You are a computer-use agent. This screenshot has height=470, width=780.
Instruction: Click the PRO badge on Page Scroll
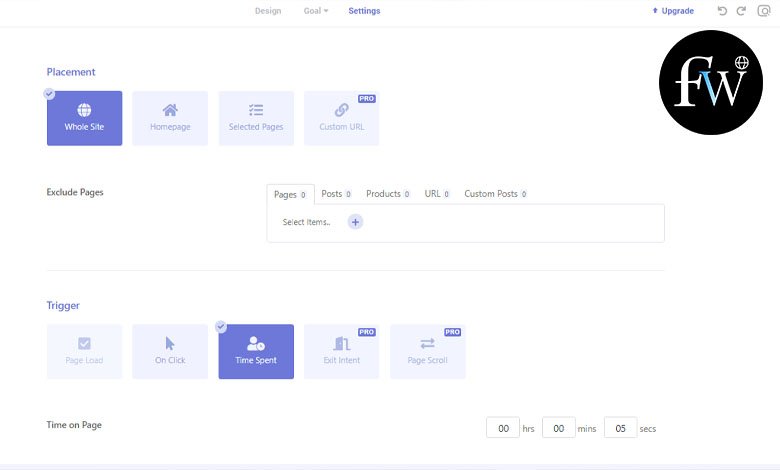click(453, 332)
